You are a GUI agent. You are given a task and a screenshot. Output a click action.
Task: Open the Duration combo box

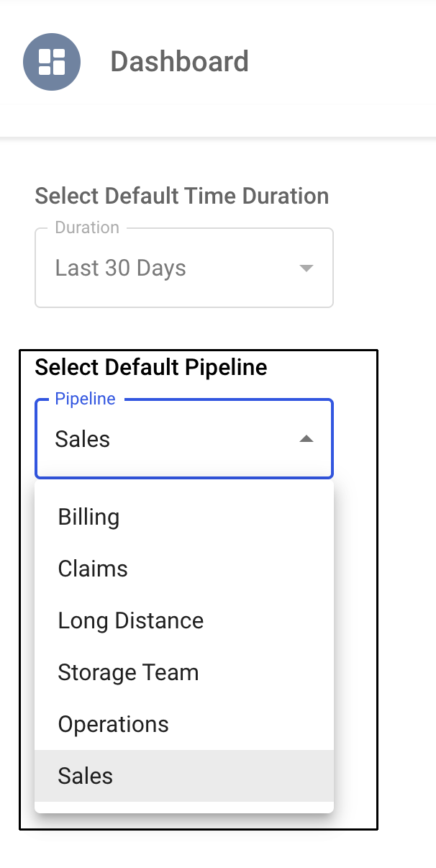tap(183, 268)
